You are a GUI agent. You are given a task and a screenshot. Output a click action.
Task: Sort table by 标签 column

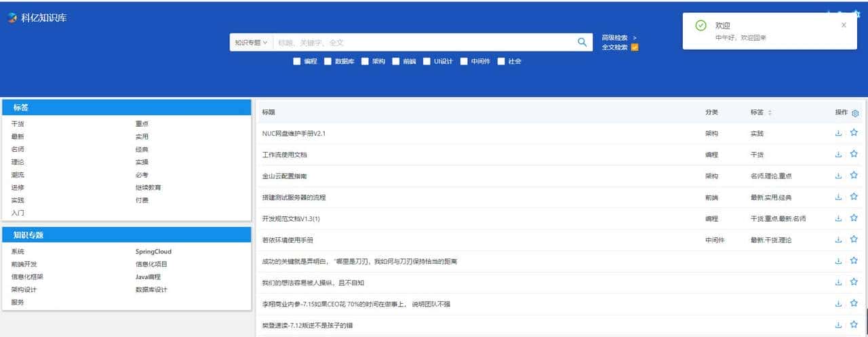[x=769, y=113]
